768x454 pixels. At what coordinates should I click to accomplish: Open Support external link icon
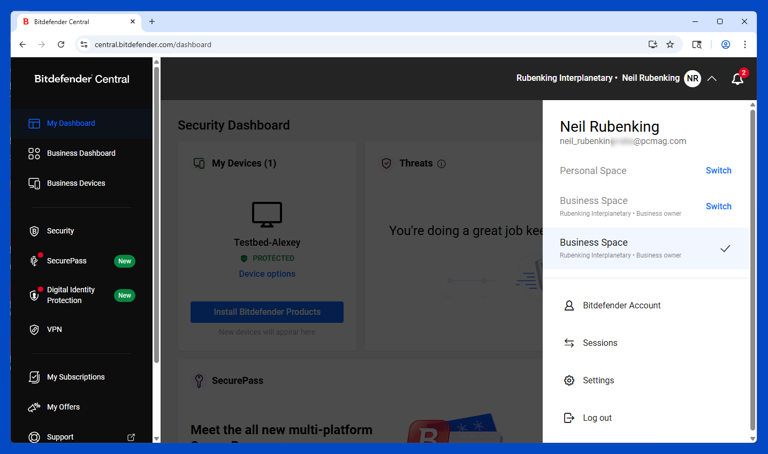(131, 437)
